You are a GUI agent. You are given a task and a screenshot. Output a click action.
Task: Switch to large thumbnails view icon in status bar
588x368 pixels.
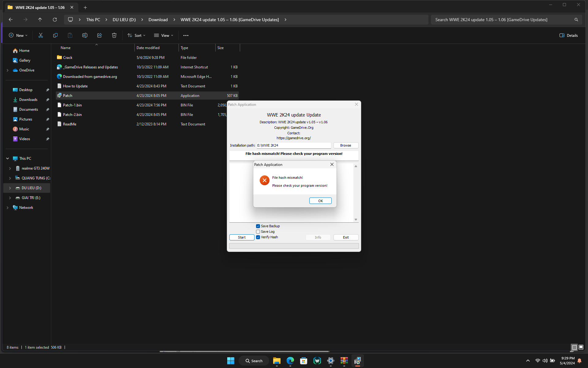coord(581,347)
